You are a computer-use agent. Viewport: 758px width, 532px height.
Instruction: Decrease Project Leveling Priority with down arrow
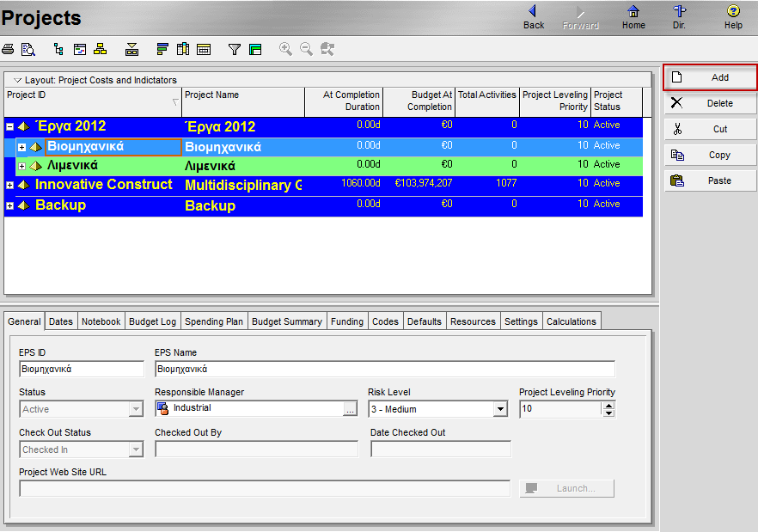[609, 413]
